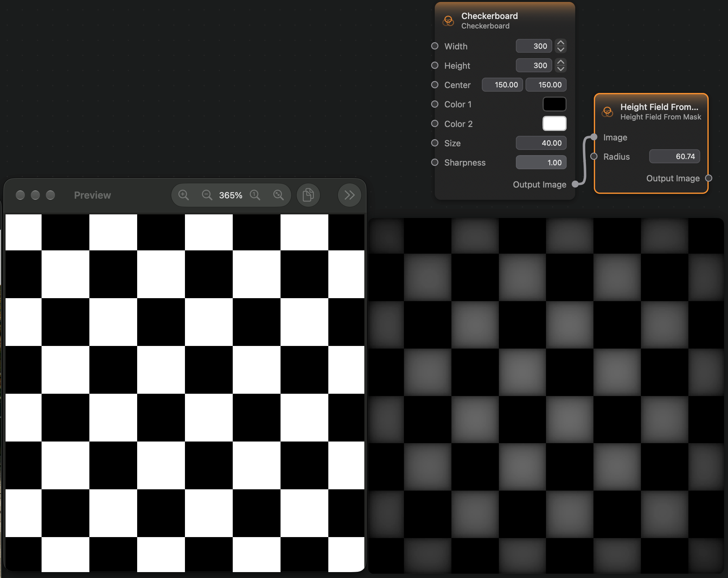Image resolution: width=728 pixels, height=578 pixels.
Task: Open the Color 2 white swatch
Action: pos(554,123)
